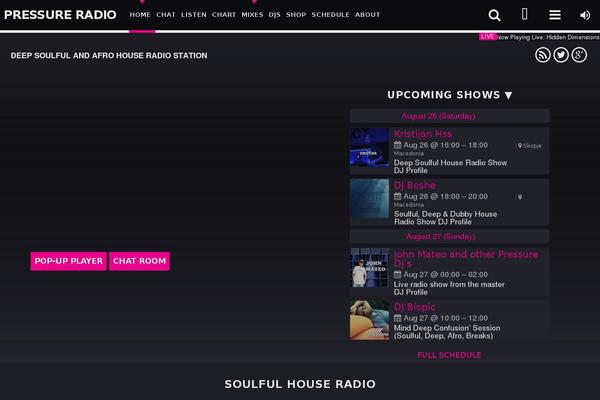Open the Chat Room button
The image size is (600, 400).
click(x=139, y=261)
